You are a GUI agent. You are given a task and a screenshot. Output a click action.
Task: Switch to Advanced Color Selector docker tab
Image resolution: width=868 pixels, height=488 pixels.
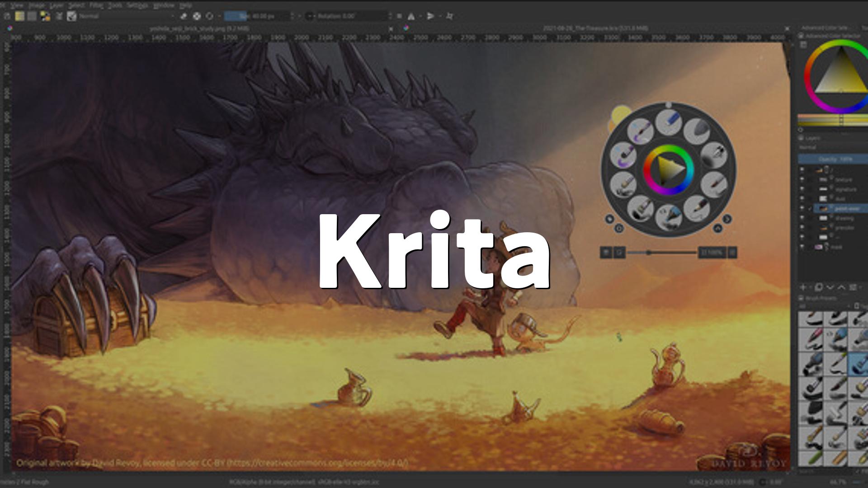click(825, 28)
